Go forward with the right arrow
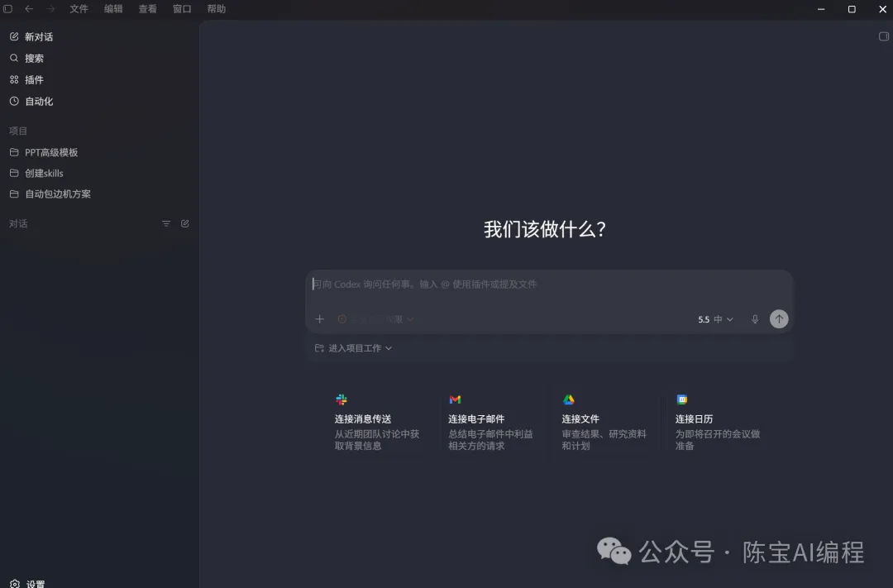Screen dimensions: 893x588 [50, 8]
